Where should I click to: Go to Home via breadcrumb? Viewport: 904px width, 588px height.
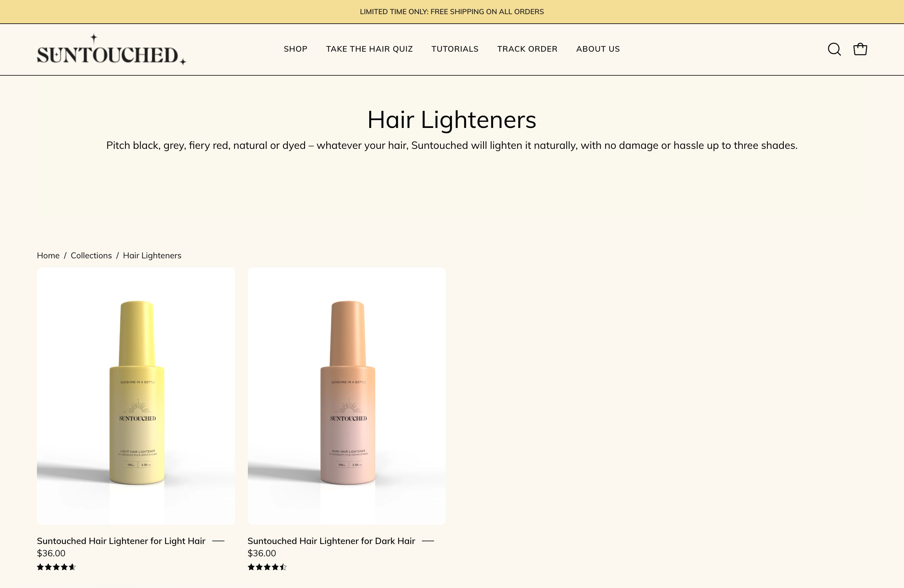48,255
